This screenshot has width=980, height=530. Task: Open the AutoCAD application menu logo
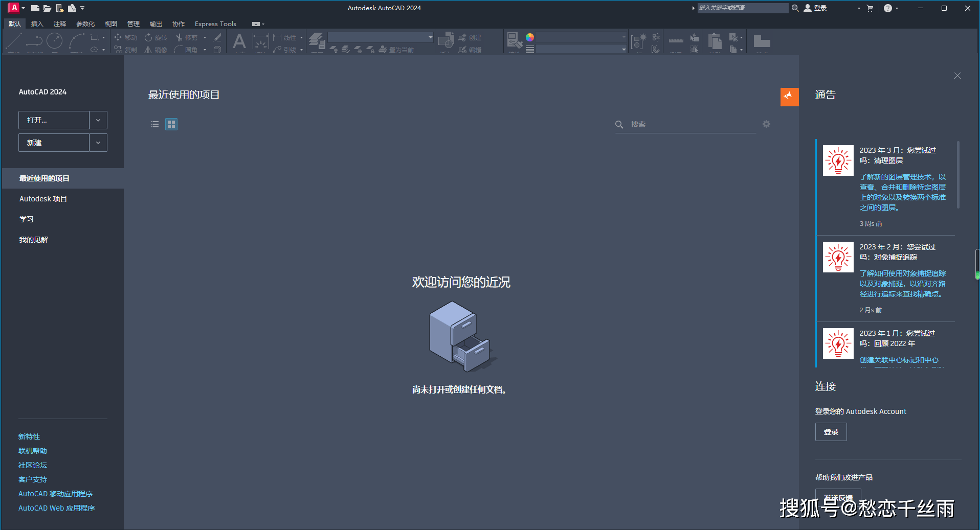click(x=14, y=8)
